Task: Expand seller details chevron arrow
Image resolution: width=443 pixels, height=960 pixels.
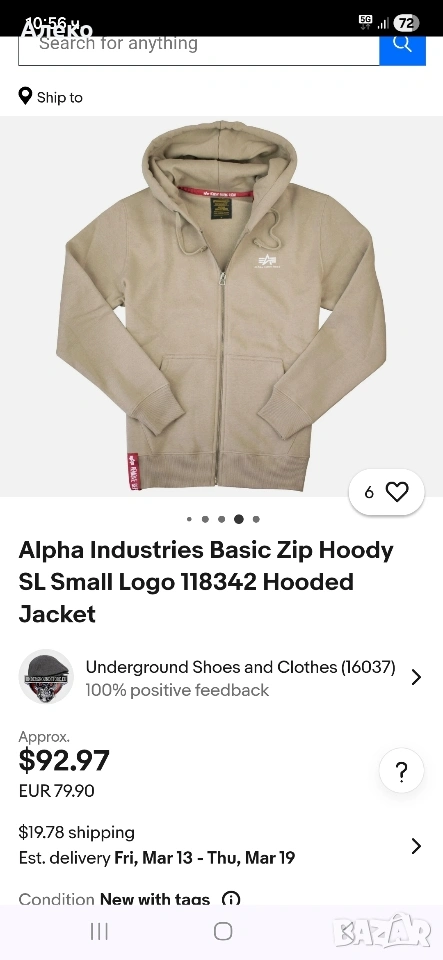Action: (x=416, y=677)
